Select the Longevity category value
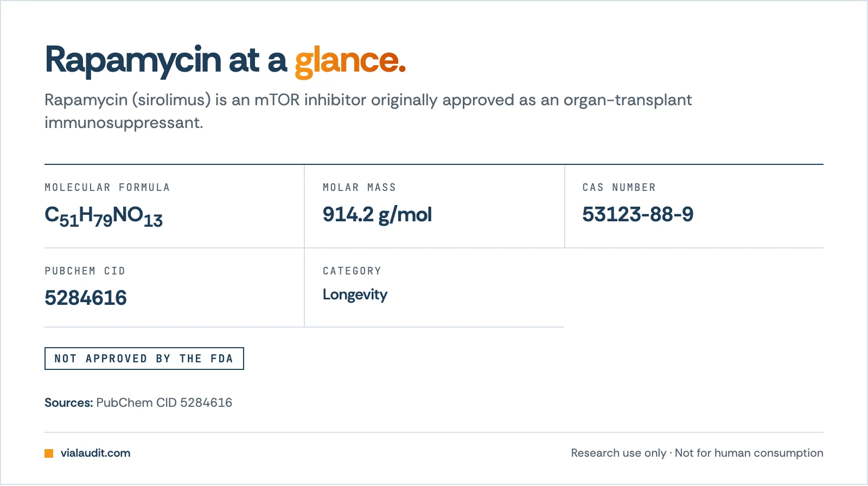The image size is (868, 486). click(x=355, y=295)
